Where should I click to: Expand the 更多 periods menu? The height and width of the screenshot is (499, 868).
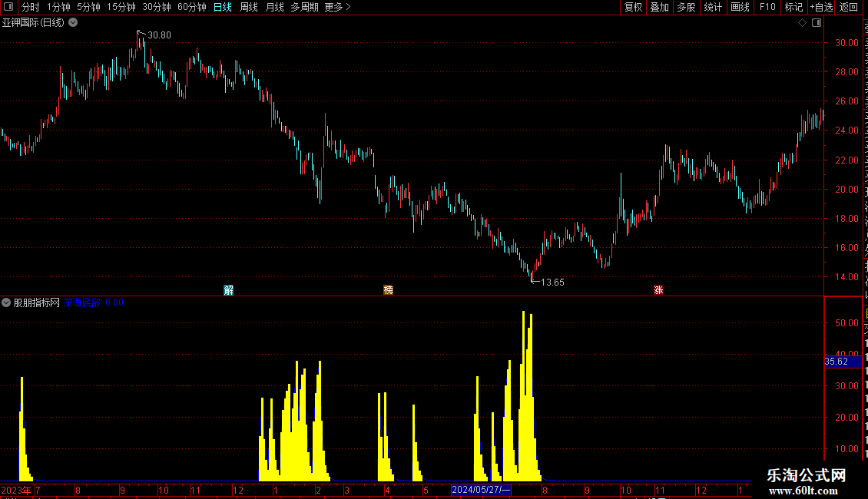(x=337, y=7)
